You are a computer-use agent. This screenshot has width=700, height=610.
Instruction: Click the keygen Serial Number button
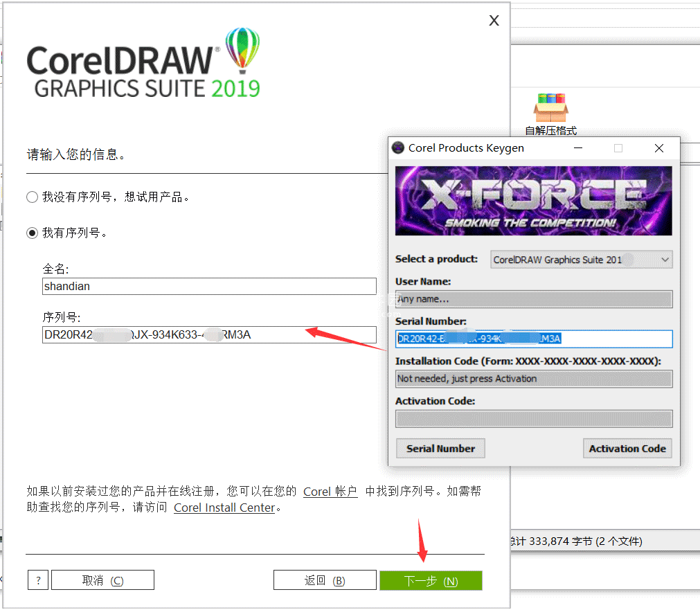click(440, 449)
